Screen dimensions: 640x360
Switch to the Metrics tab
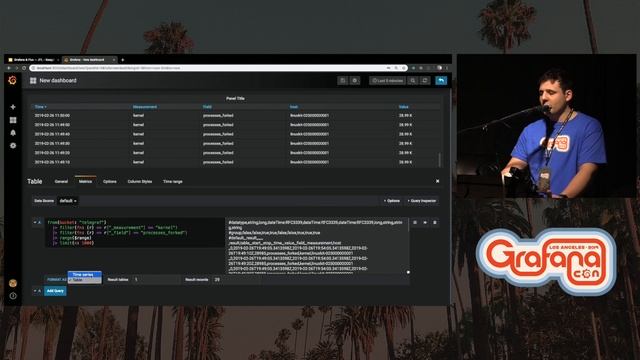(x=85, y=181)
